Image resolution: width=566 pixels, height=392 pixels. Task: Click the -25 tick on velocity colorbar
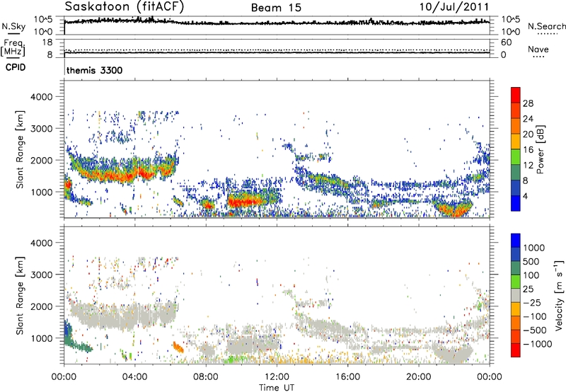[x=532, y=302]
